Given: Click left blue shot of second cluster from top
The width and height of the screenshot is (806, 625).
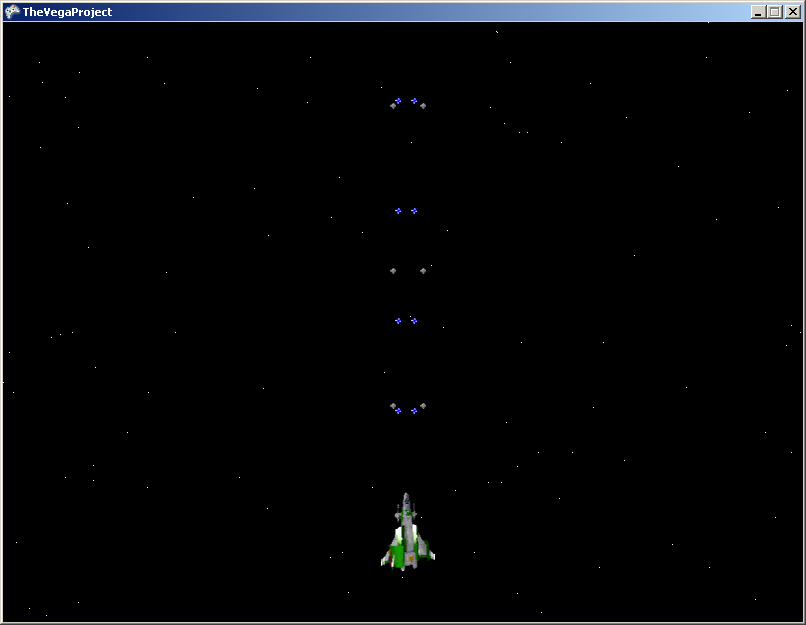Looking at the screenshot, I should point(398,211).
